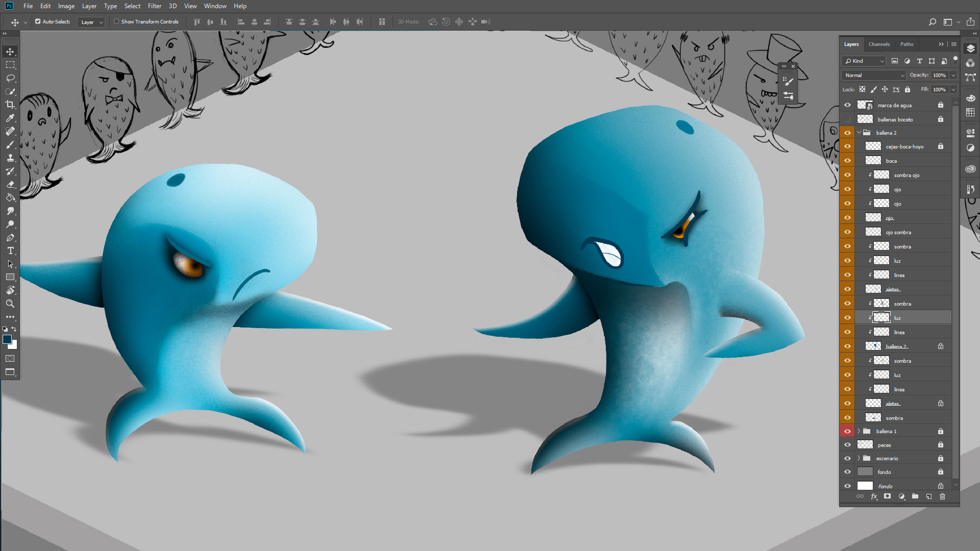Image resolution: width=980 pixels, height=551 pixels.
Task: Select the Eyedropper tool
Action: pyautogui.click(x=10, y=118)
